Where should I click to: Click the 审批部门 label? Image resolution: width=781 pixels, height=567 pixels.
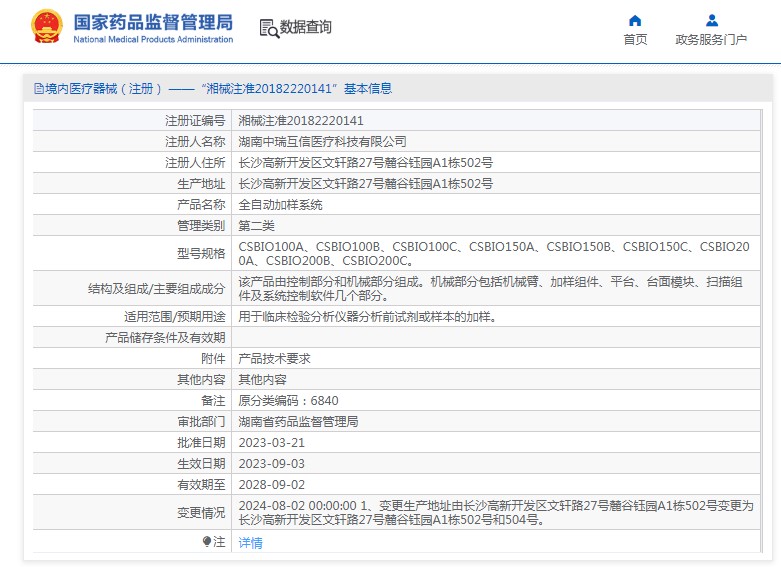(x=201, y=421)
